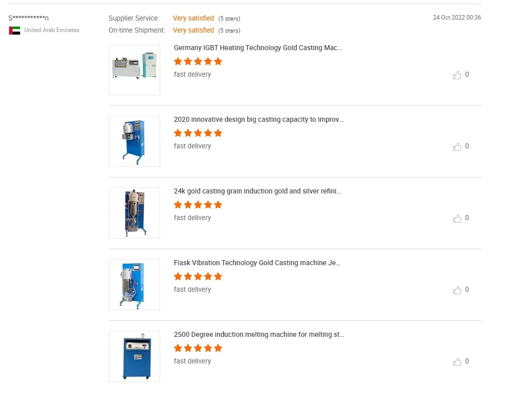View Germany IGBT casting machine thumbnail

[135, 70]
